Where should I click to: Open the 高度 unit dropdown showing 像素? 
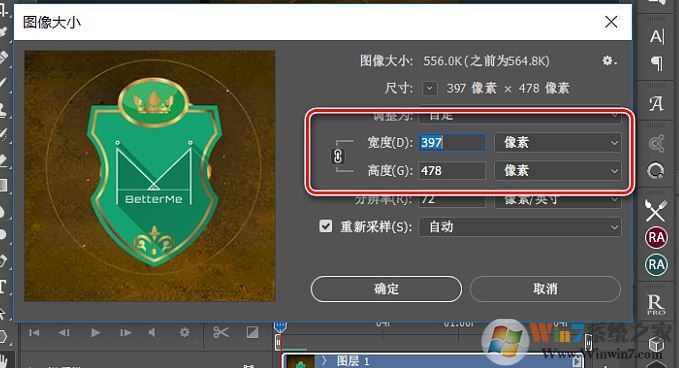click(x=558, y=171)
